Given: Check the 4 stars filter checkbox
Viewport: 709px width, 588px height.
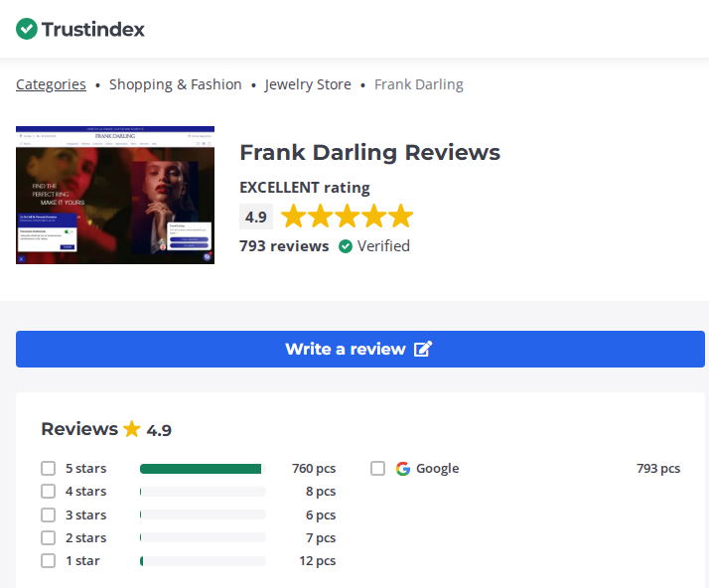Looking at the screenshot, I should click(x=48, y=492).
